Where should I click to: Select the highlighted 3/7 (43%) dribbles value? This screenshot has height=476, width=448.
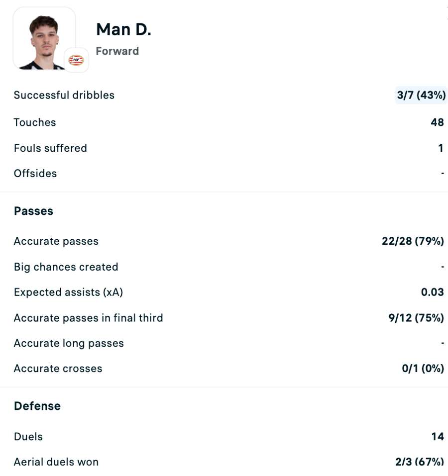click(421, 95)
